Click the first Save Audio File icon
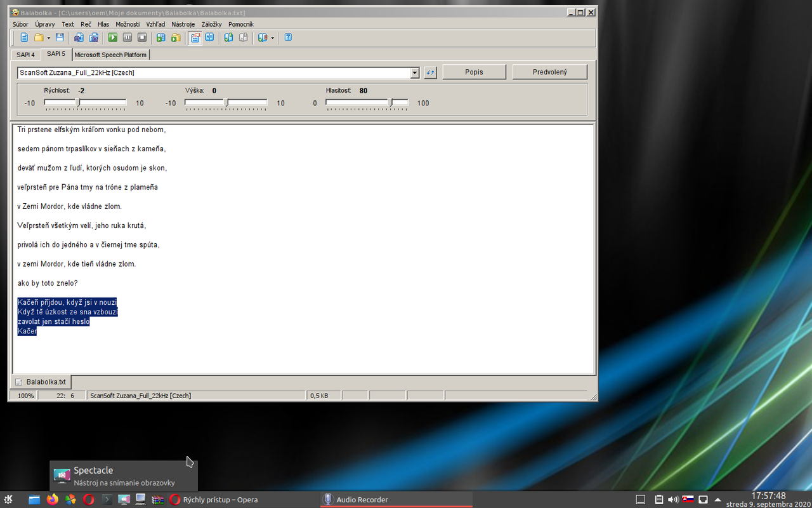 pos(79,37)
